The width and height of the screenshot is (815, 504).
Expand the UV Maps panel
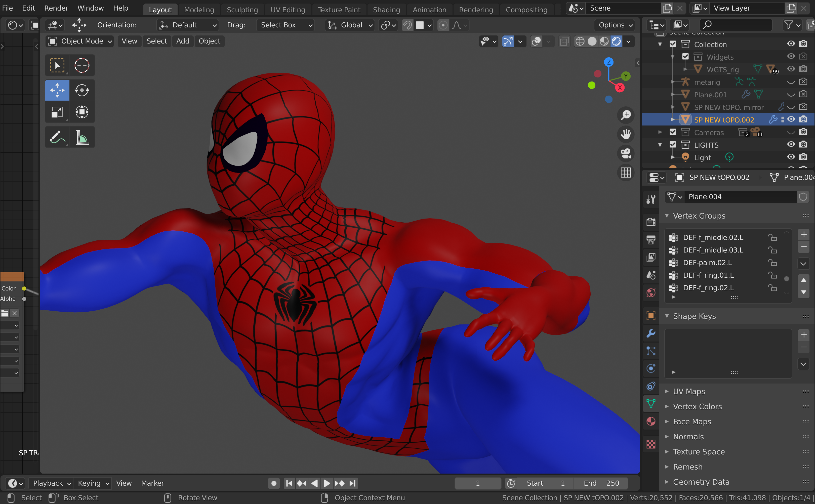pos(689,391)
